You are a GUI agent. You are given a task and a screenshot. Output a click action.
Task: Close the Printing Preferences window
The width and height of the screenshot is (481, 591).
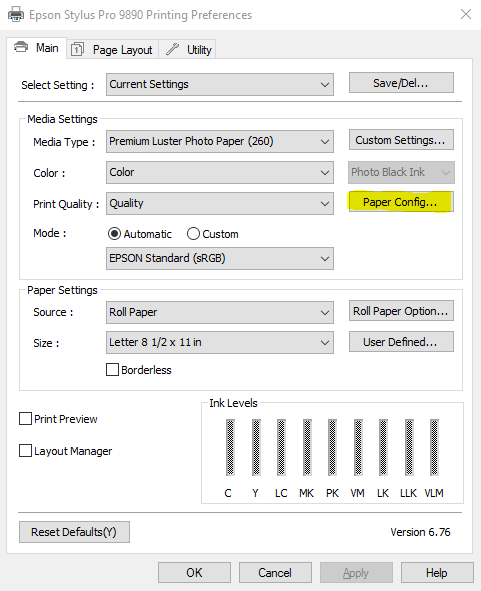466,14
